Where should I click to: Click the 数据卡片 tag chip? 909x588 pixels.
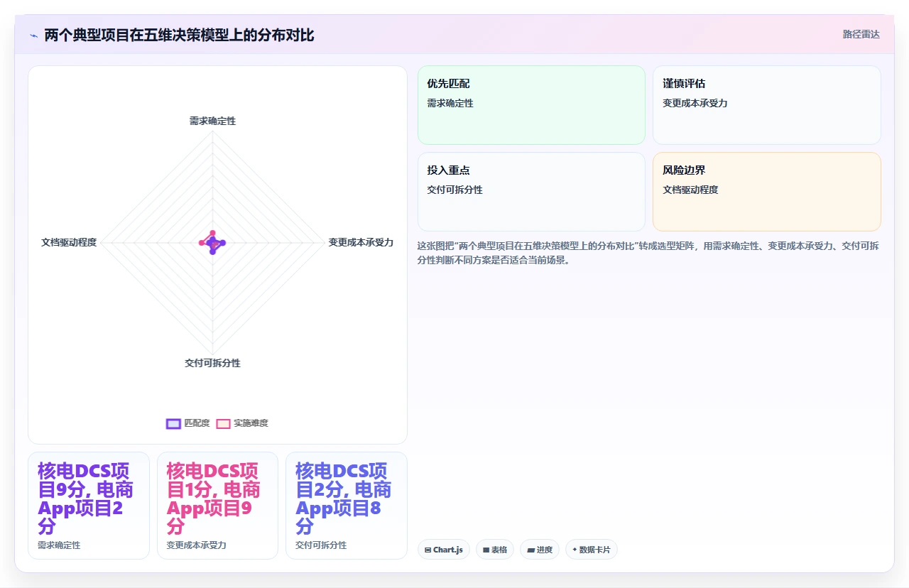click(x=592, y=550)
